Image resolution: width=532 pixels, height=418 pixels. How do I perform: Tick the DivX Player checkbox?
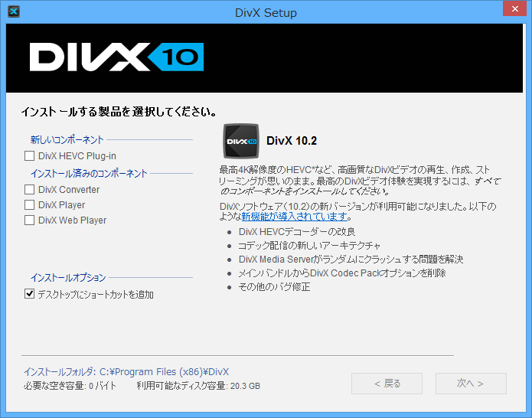tap(30, 205)
